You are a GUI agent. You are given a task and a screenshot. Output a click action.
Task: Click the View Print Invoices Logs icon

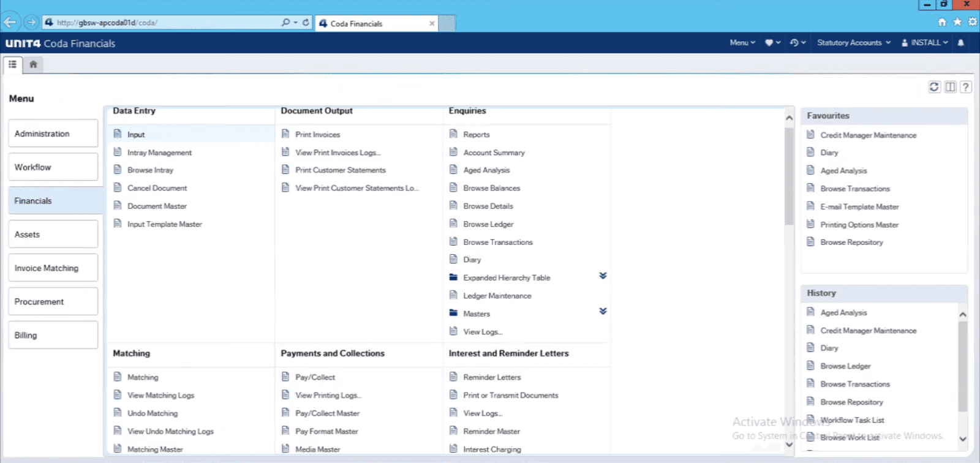pos(285,152)
